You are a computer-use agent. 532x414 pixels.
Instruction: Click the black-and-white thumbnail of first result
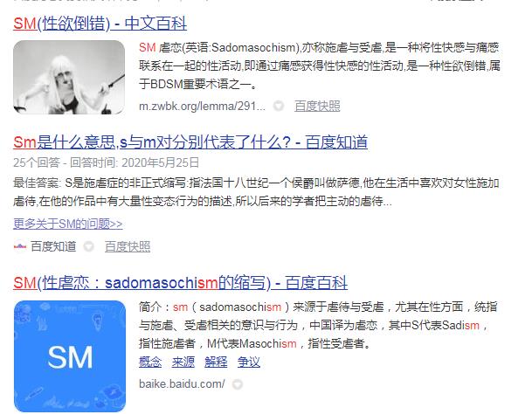coord(69,77)
